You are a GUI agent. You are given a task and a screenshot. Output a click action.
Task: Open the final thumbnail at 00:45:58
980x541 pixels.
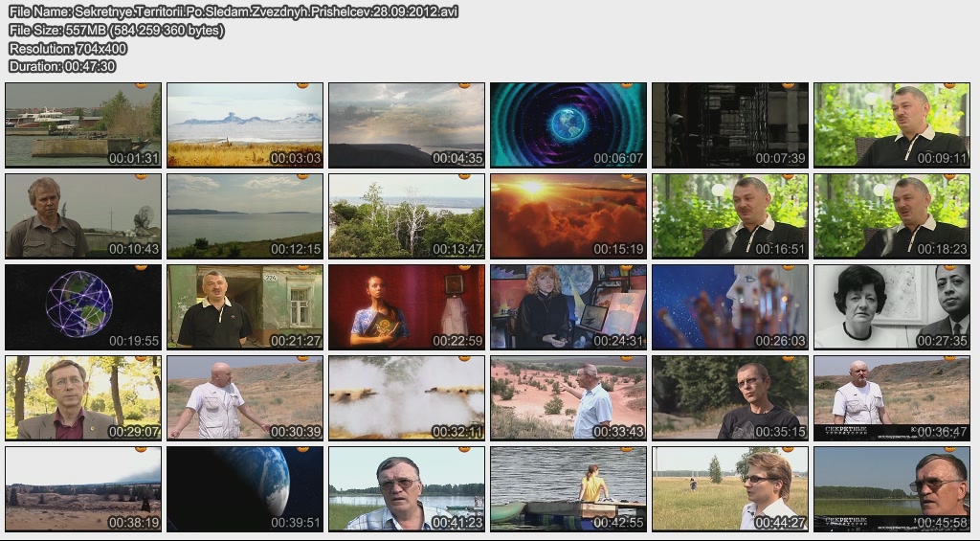(x=892, y=489)
